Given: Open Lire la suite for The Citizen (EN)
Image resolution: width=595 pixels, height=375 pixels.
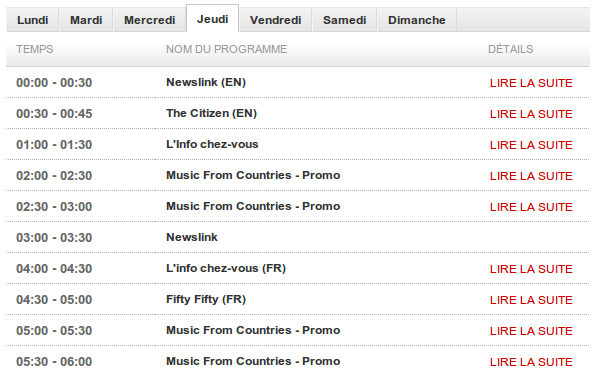Looking at the screenshot, I should point(531,114).
